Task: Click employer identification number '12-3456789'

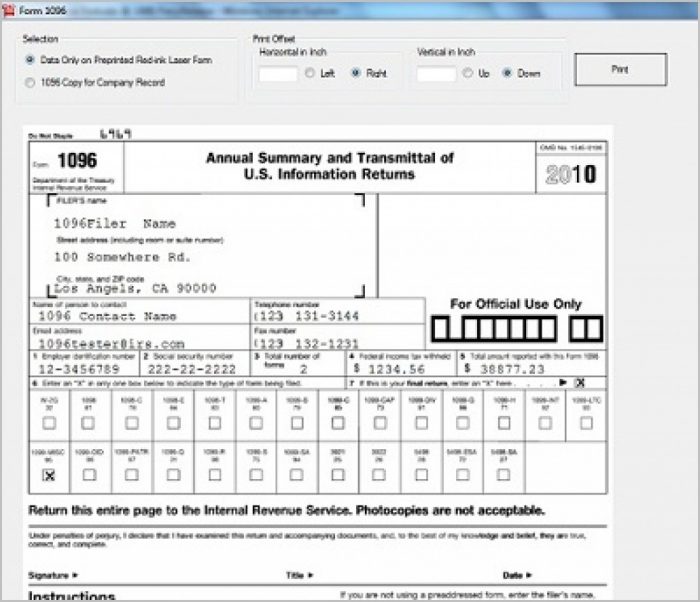Action: pyautogui.click(x=79, y=369)
